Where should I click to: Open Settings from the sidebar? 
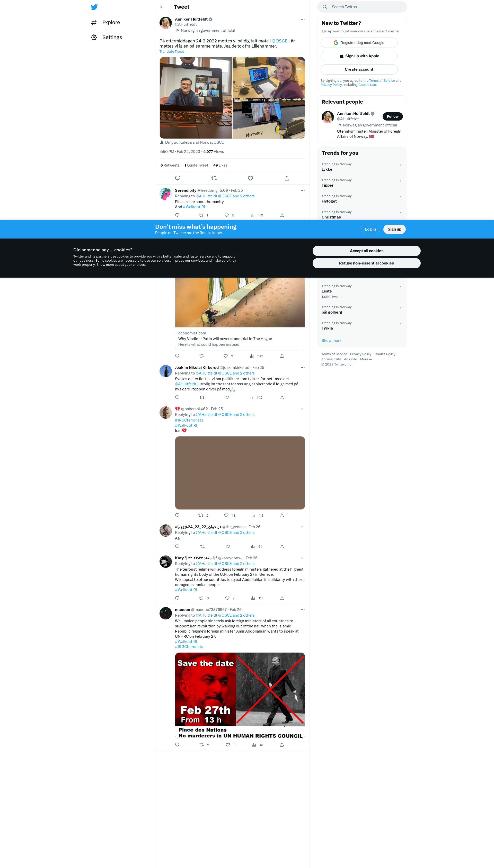pyautogui.click(x=107, y=37)
